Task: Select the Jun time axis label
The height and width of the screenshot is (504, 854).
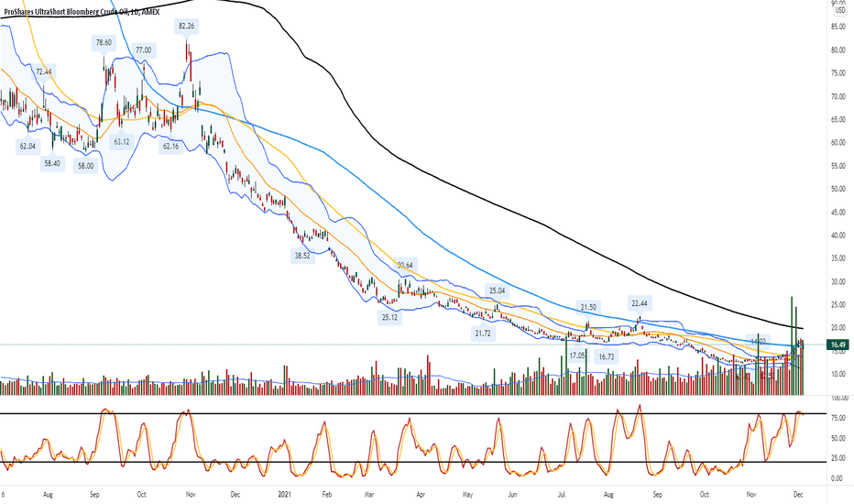Action: click(512, 495)
